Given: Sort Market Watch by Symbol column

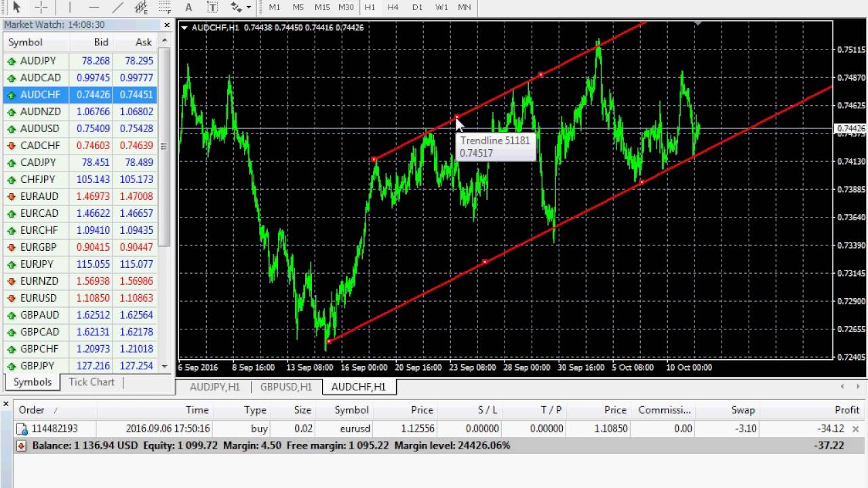Looking at the screenshot, I should pos(36,42).
